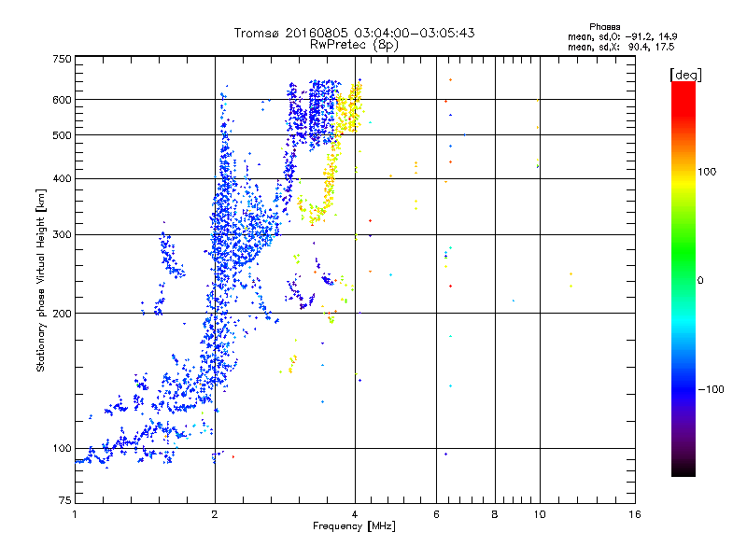Click the x-axis tick label '2'
This screenshot has width=747, height=560.
[x=215, y=514]
